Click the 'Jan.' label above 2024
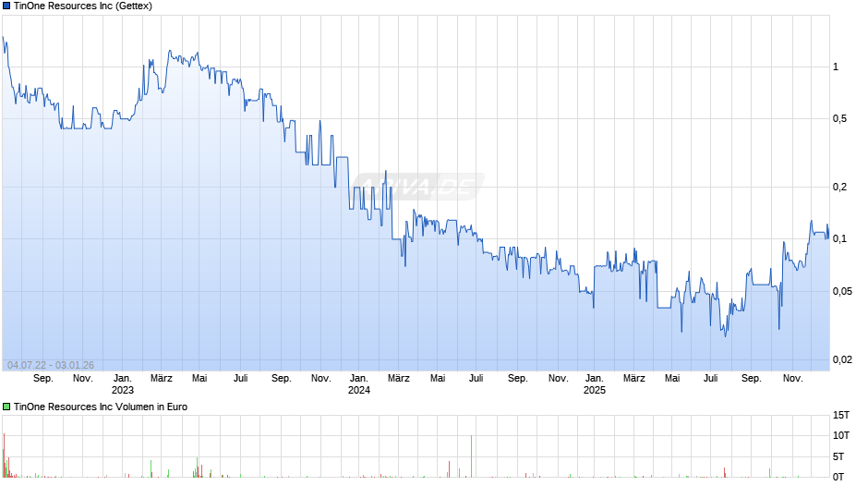This screenshot has height=486, width=868. (x=358, y=379)
